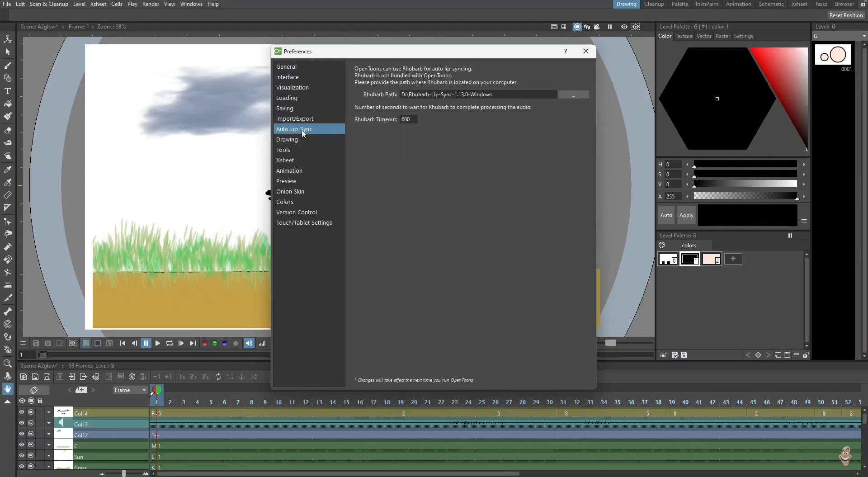Select the pink color swatch numbered 2
Viewport: 868px width, 477px height.
[x=711, y=259]
